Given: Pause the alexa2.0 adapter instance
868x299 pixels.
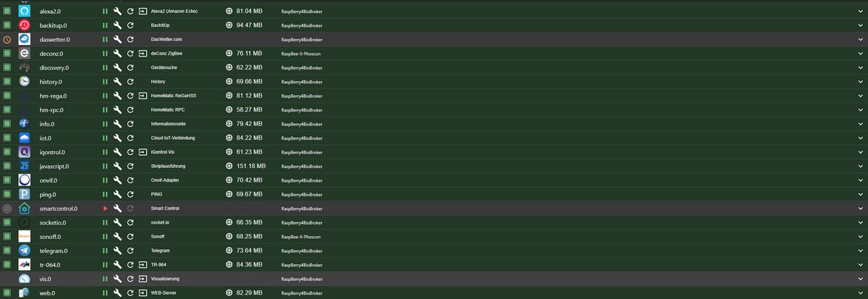Looking at the screenshot, I should pyautogui.click(x=105, y=12).
